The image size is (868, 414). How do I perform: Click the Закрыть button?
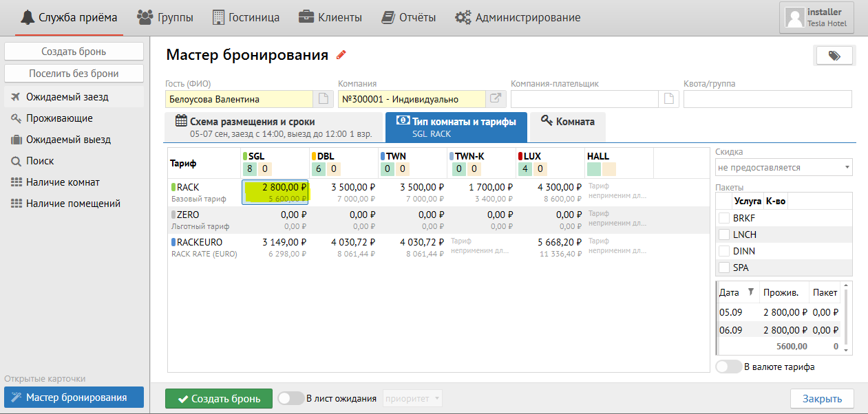(822, 398)
